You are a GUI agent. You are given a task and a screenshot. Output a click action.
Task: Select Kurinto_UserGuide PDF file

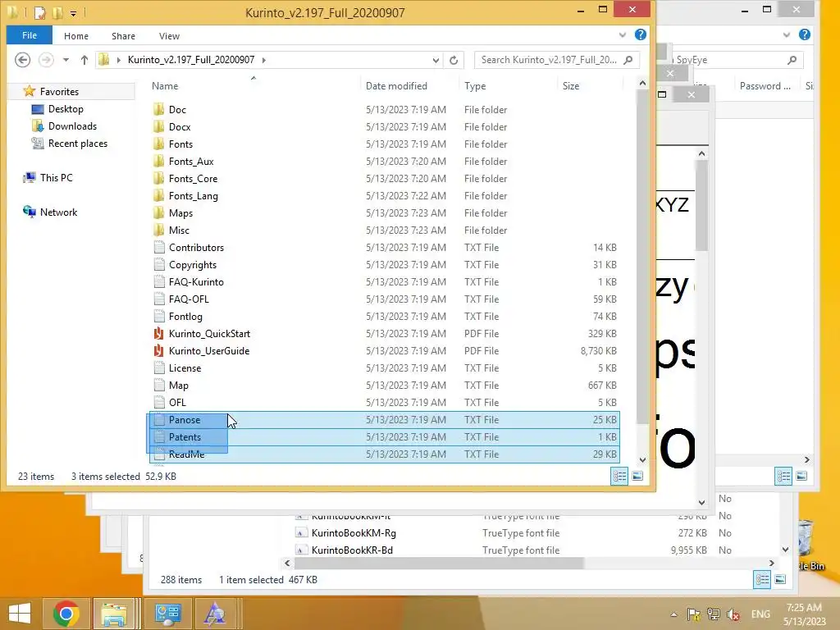(x=209, y=351)
